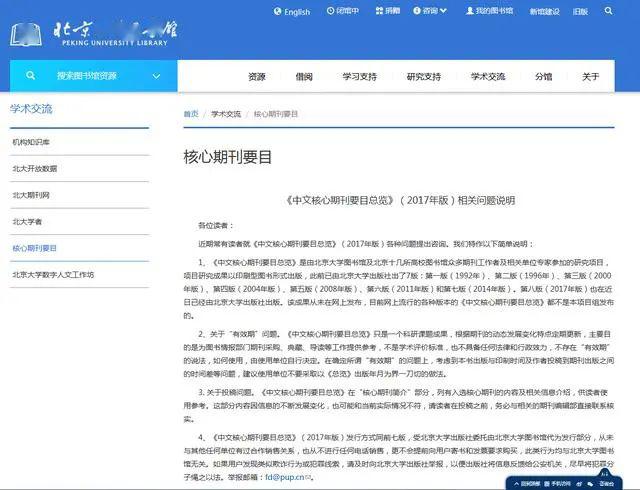Open the 分馆 navigation menu

coord(543,76)
